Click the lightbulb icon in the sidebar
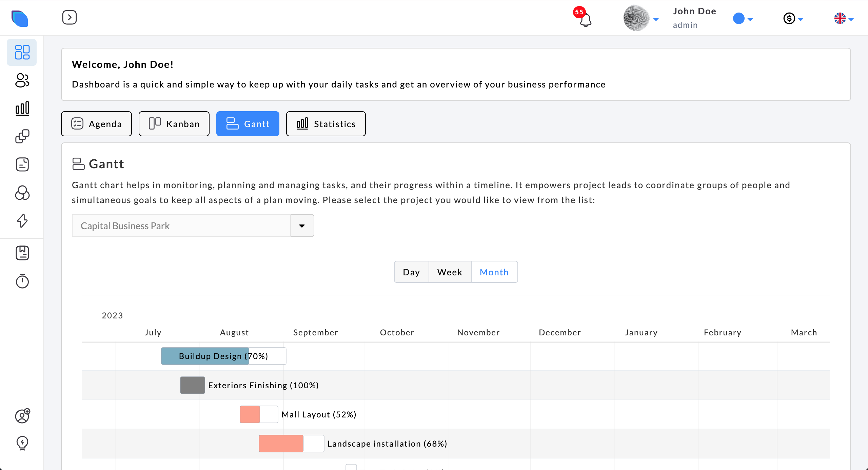 click(x=22, y=443)
